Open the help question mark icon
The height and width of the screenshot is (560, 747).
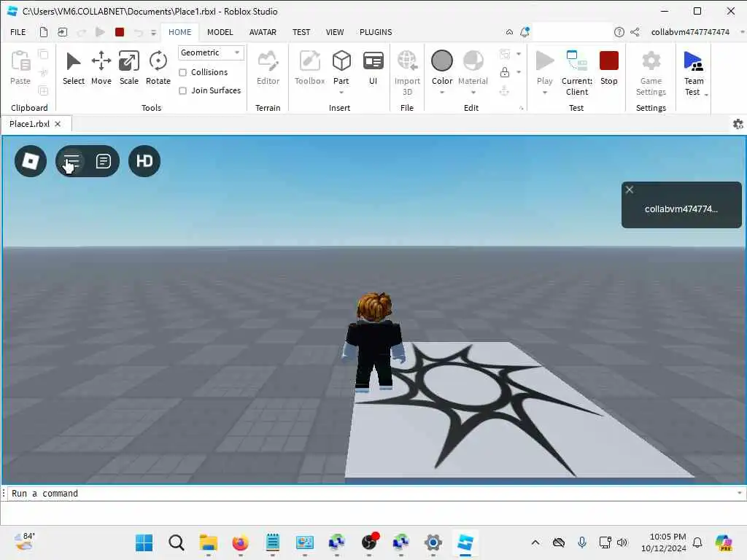619,32
